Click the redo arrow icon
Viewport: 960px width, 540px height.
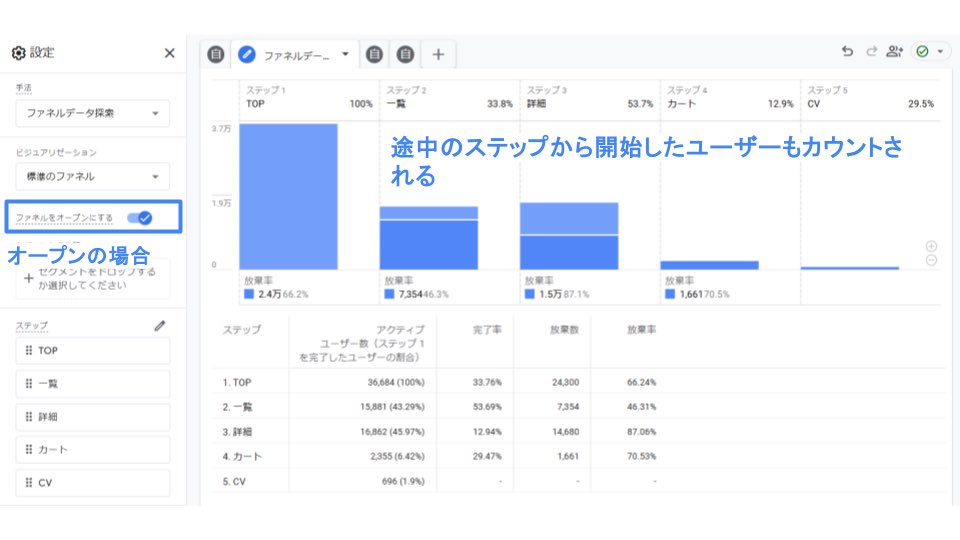point(871,51)
